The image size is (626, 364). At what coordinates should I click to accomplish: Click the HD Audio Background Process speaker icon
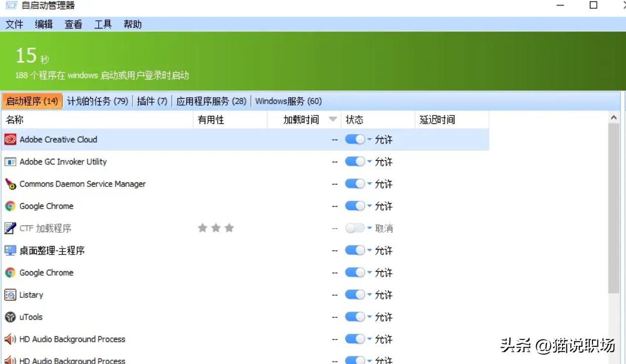click(11, 339)
